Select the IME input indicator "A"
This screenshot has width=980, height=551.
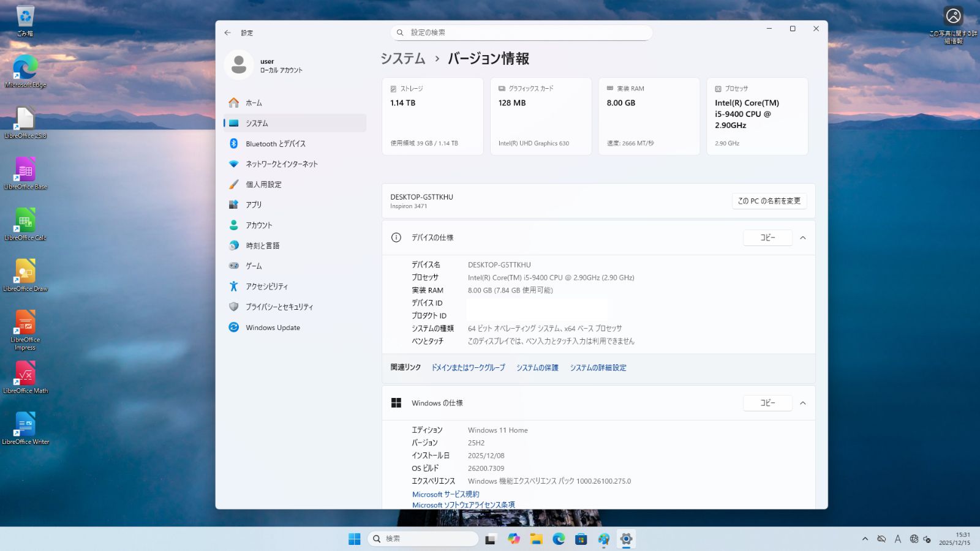[x=897, y=539]
